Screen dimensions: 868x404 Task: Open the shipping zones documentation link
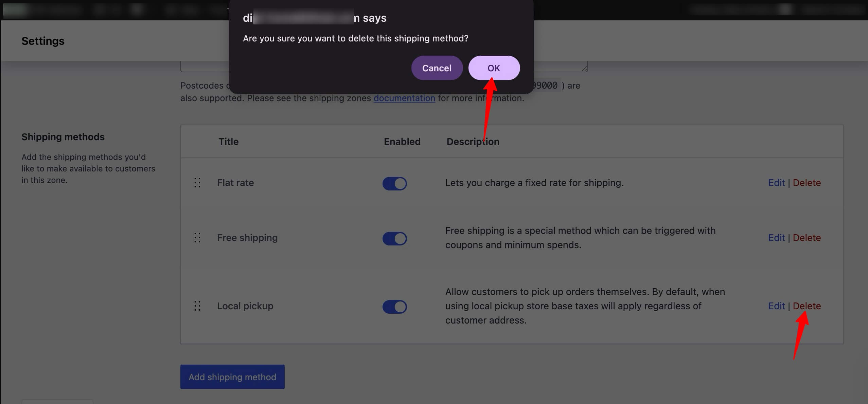[404, 98]
